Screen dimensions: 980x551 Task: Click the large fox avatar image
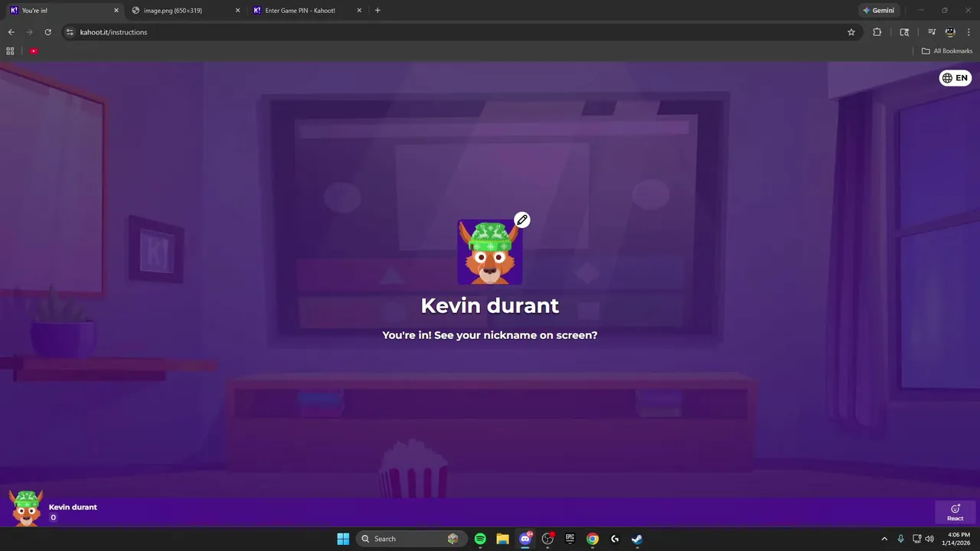[490, 253]
